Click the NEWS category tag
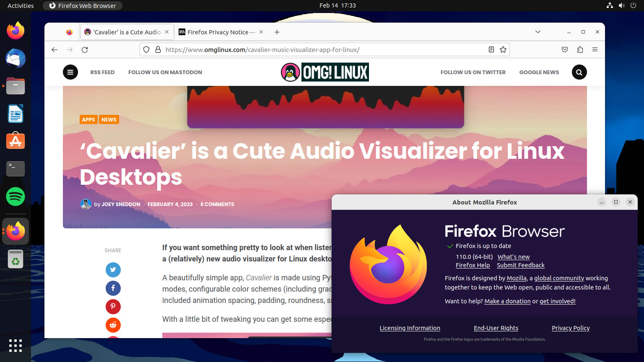This screenshot has width=644, height=362. 109,119
